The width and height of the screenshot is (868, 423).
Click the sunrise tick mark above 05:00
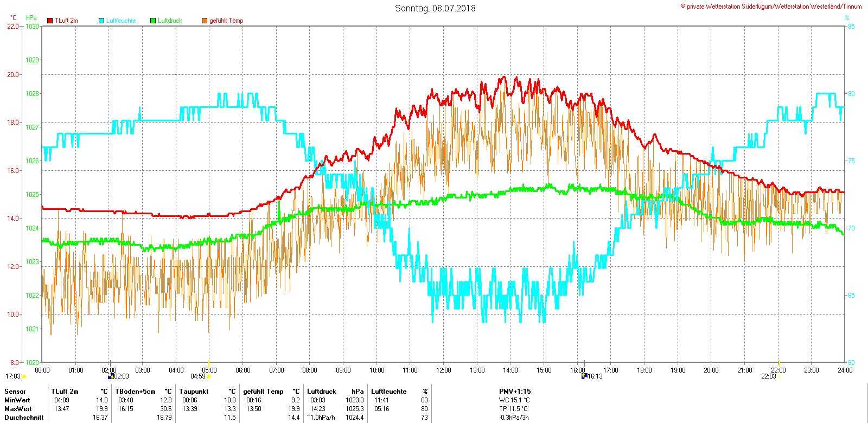pyautogui.click(x=209, y=362)
